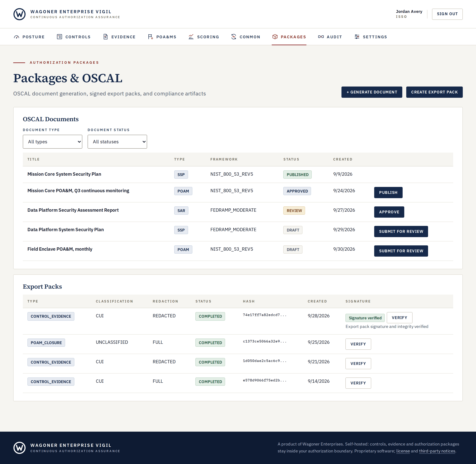Click Create Export Pack button

434,92
